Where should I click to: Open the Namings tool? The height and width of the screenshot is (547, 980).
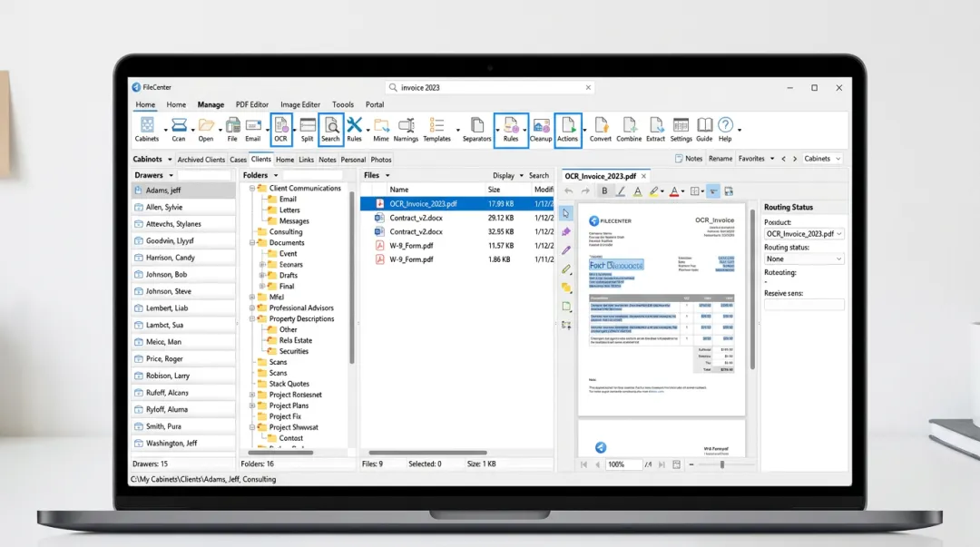coord(406,130)
